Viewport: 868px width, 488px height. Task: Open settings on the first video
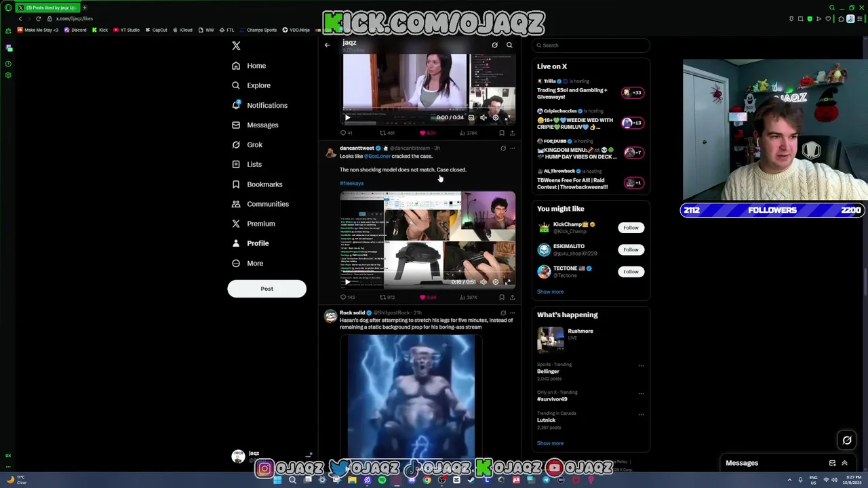point(496,117)
